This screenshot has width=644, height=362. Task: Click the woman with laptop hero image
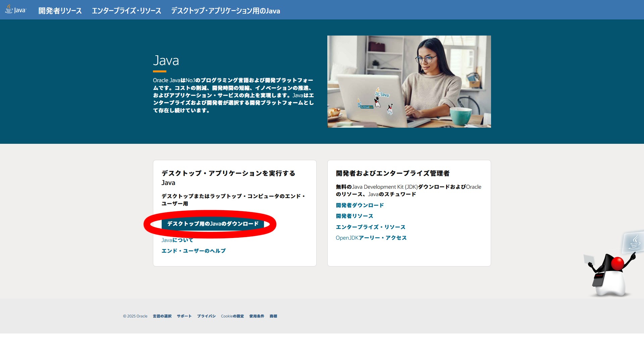[409, 81]
